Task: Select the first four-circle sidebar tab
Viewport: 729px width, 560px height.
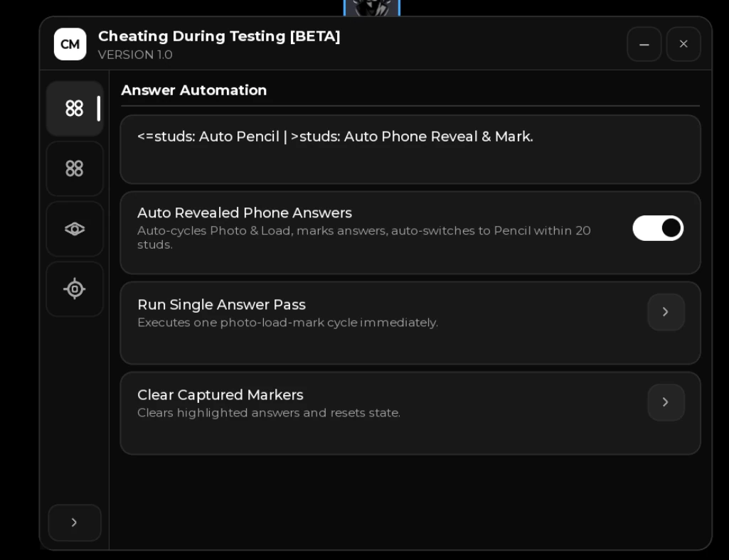Action: 75,109
